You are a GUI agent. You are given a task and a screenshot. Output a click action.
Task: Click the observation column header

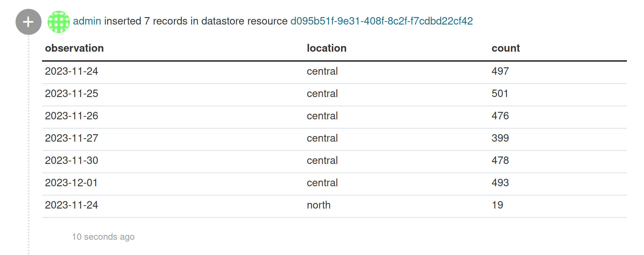(74, 48)
